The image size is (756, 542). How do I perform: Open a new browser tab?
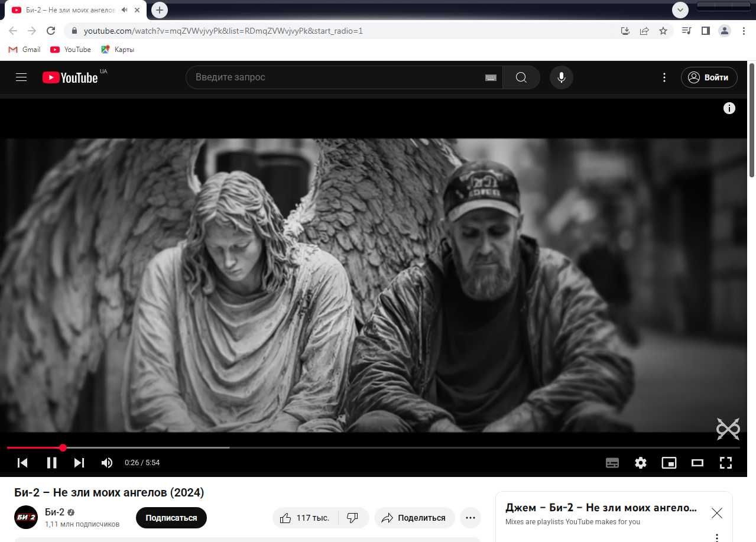160,10
